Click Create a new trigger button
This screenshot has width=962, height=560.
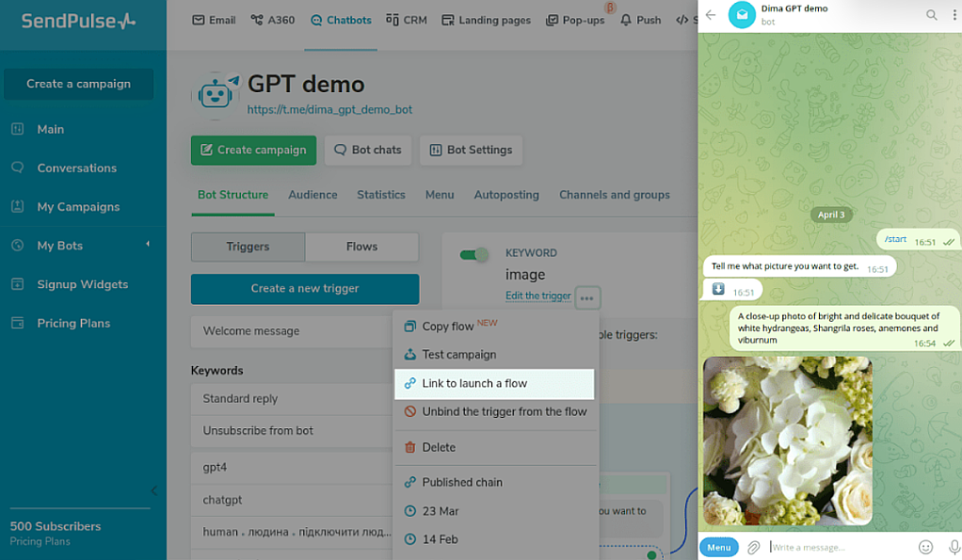coord(305,289)
